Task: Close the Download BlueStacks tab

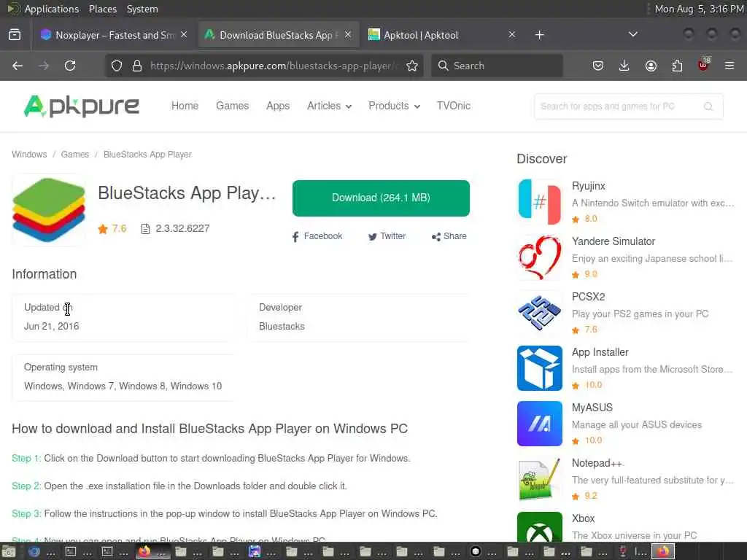Action: coord(348,35)
